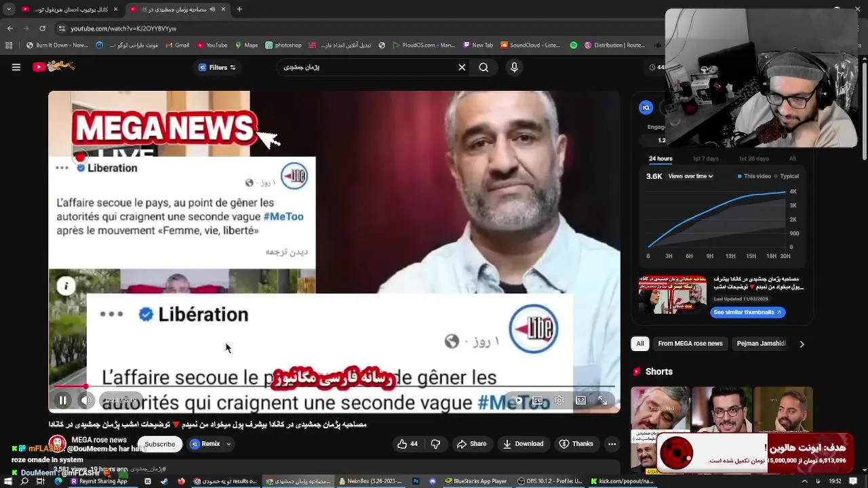Image resolution: width=868 pixels, height=488 pixels.
Task: Click the search magnifier button
Action: pyautogui.click(x=484, y=67)
